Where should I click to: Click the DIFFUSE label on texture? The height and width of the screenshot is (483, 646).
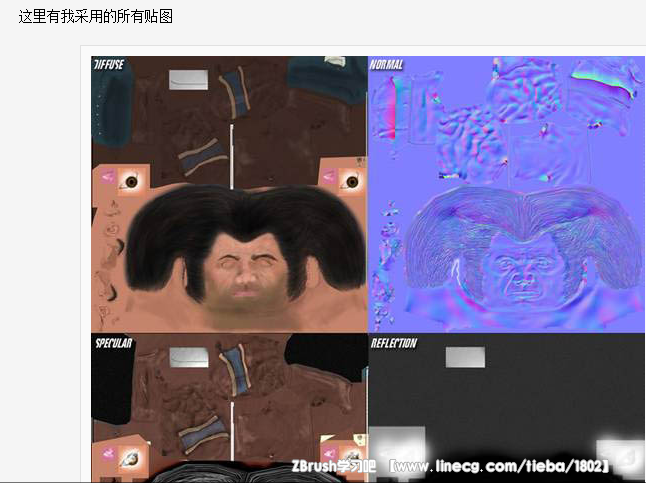[x=109, y=65]
